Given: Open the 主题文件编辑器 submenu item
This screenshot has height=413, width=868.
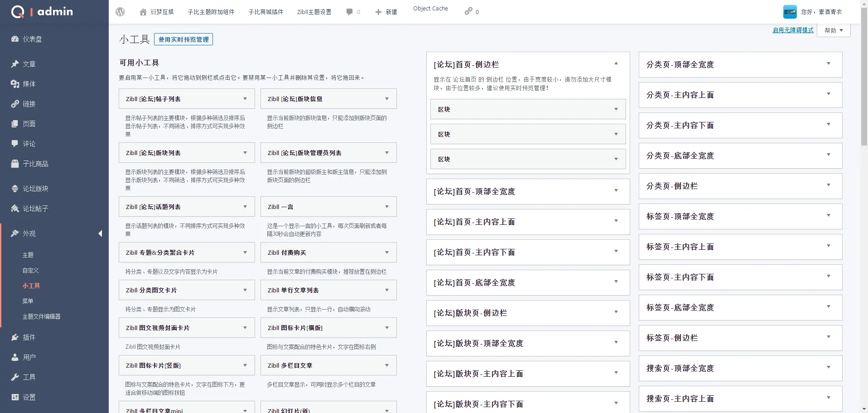Looking at the screenshot, I should pyautogui.click(x=41, y=316).
